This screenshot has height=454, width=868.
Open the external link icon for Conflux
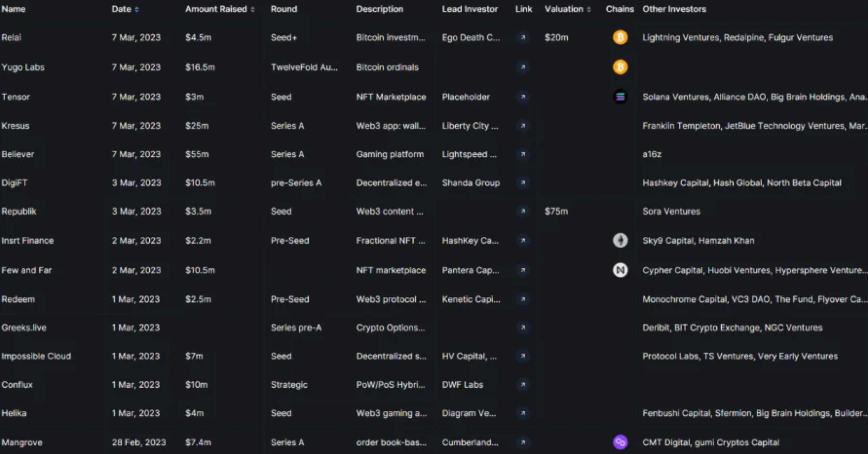click(x=523, y=384)
